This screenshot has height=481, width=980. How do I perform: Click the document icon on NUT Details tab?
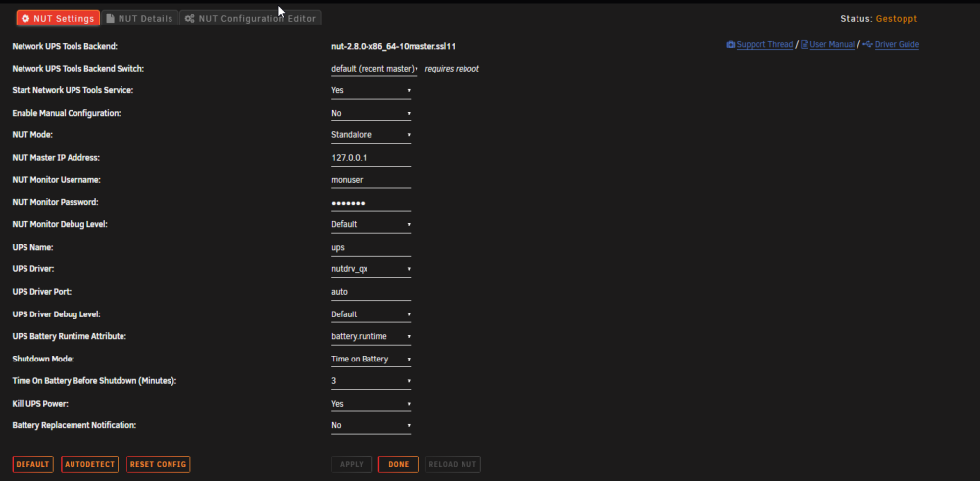click(111, 18)
